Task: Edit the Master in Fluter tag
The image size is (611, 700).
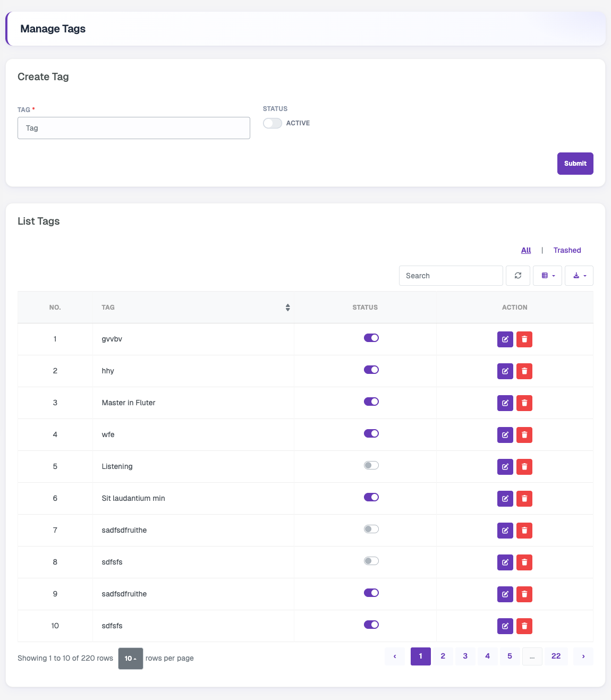Action: coord(505,403)
